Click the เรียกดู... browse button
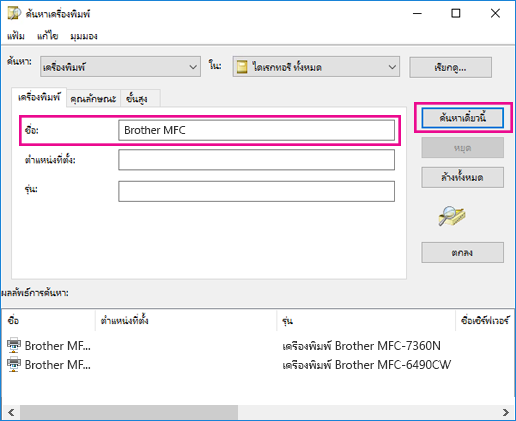516x421 pixels. coord(450,68)
